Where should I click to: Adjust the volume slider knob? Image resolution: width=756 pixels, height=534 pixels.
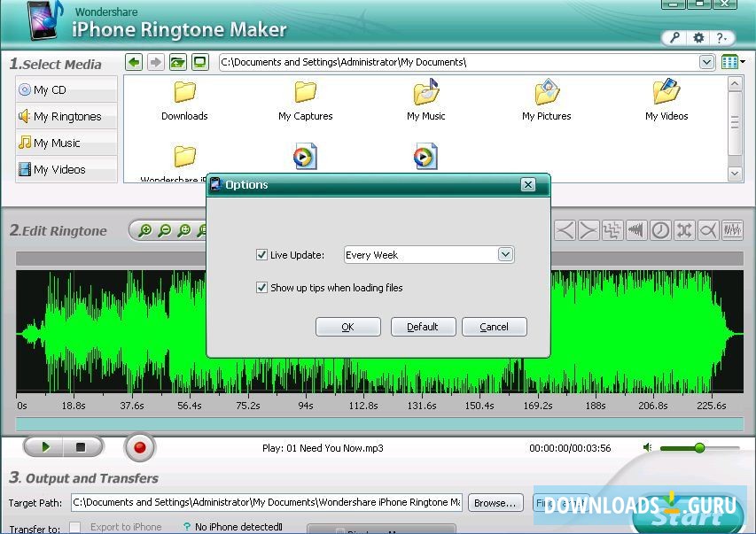click(x=699, y=448)
